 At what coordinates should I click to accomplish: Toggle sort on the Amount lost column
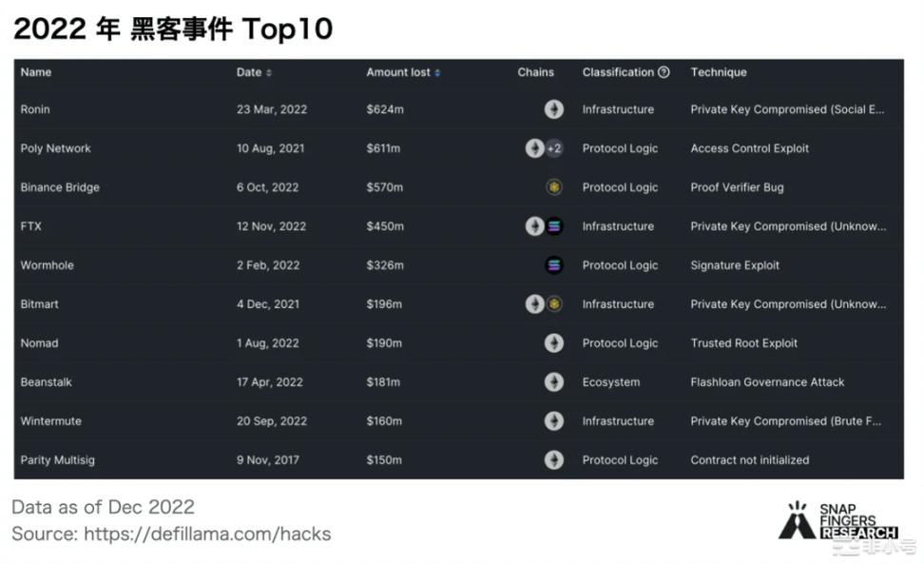coord(437,73)
